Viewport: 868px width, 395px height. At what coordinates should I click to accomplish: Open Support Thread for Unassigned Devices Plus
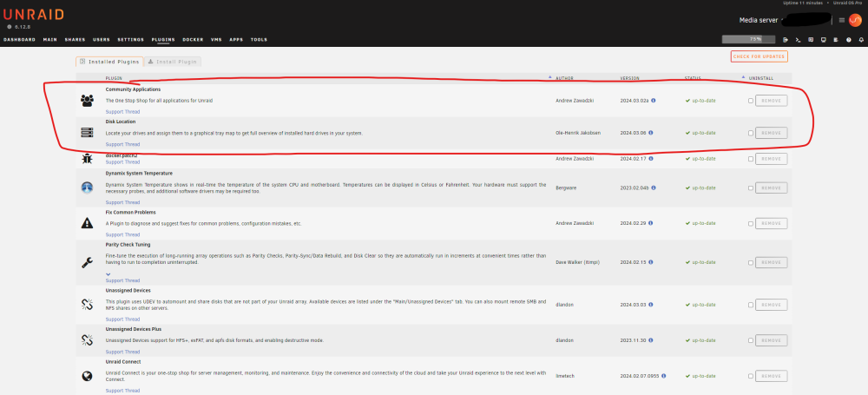click(x=123, y=352)
